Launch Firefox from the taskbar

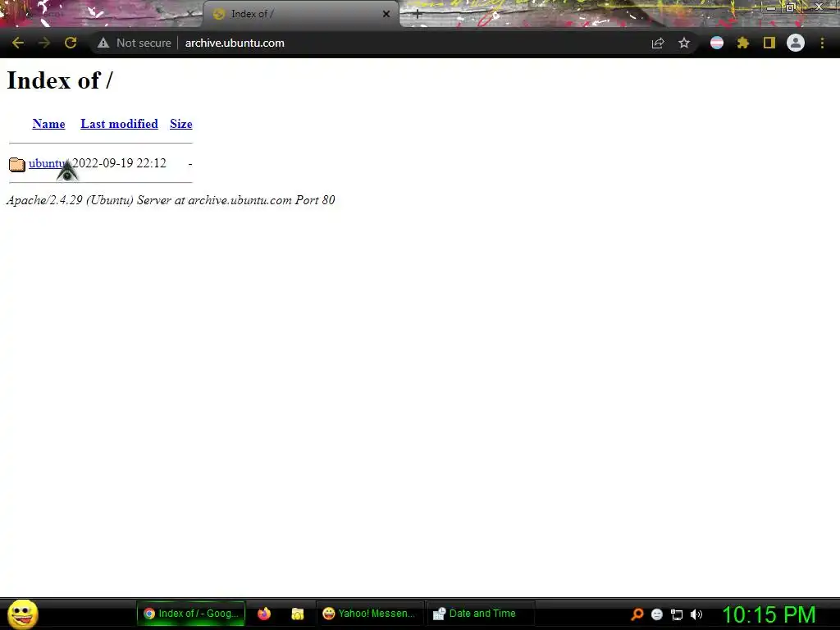[264, 614]
